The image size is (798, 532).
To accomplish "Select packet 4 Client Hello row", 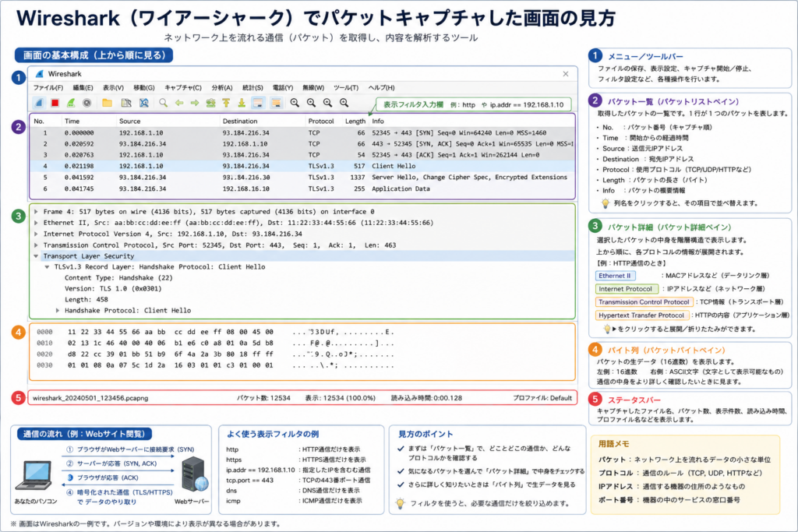I will (x=302, y=167).
